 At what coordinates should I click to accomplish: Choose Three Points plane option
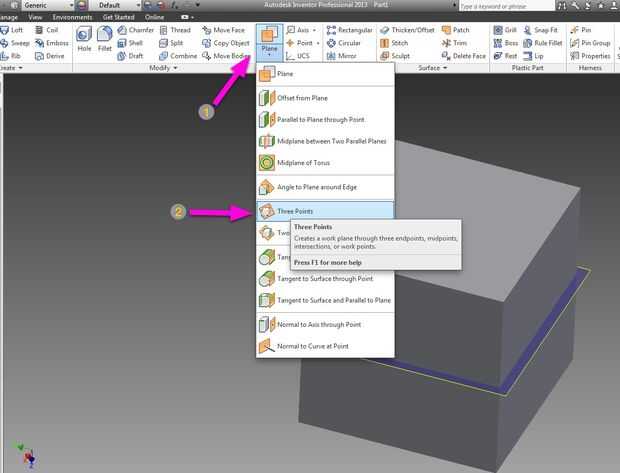coord(325,211)
